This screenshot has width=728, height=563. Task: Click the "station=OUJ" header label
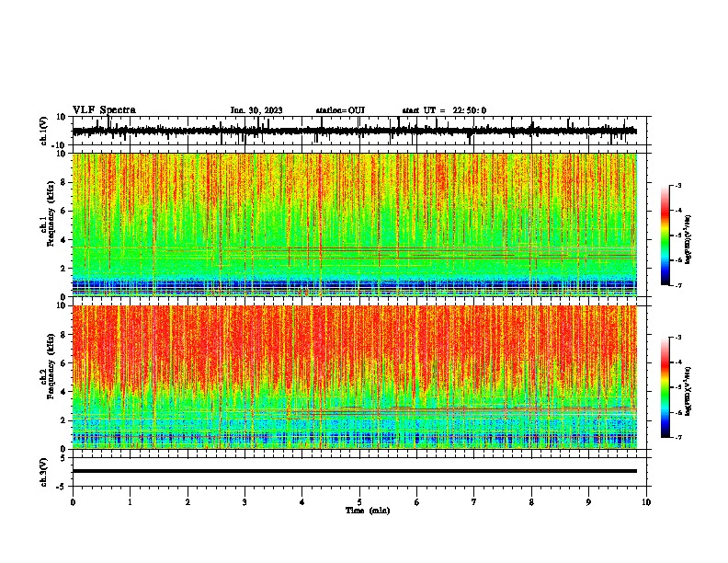click(x=340, y=110)
